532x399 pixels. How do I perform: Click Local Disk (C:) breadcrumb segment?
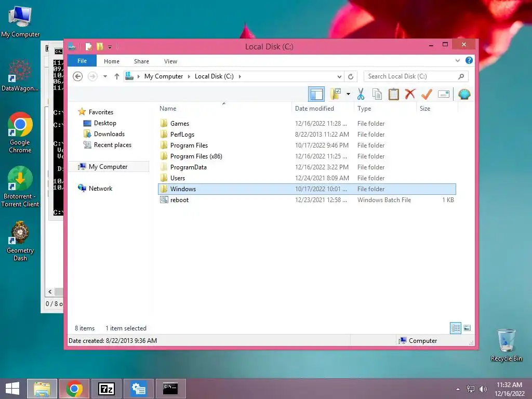(214, 76)
